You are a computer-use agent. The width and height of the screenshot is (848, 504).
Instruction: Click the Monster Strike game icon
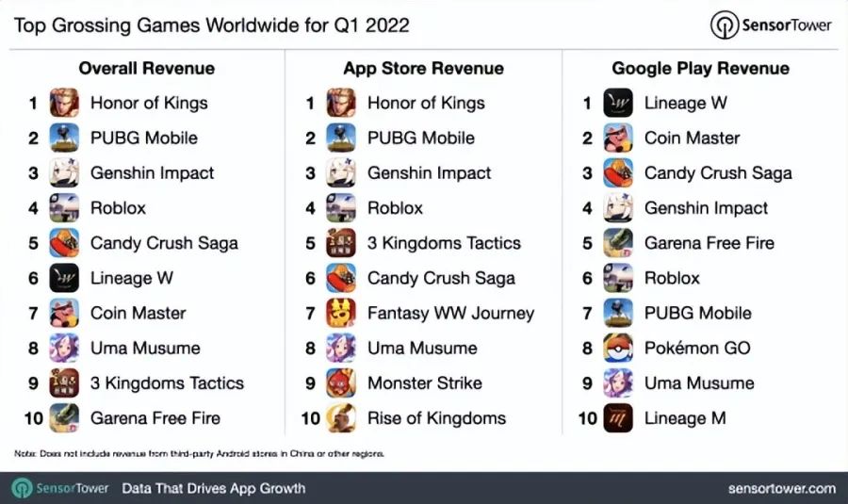(x=341, y=382)
